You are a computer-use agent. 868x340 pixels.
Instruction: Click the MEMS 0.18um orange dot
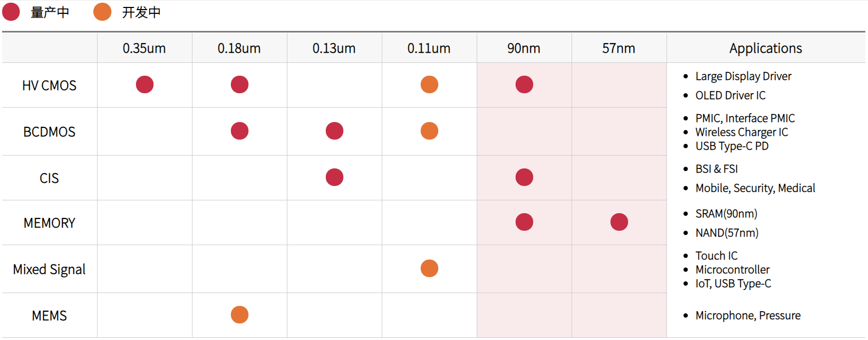(239, 314)
